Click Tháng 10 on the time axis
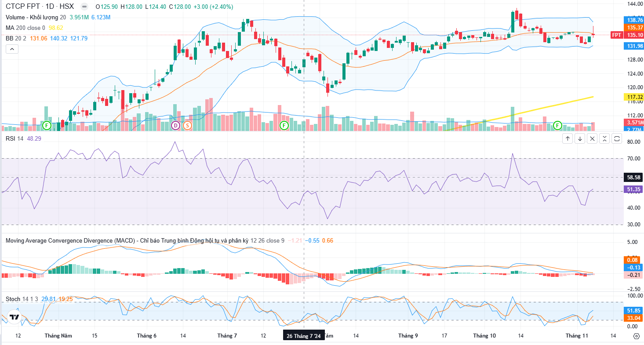Screen dimensions: 644x345 pyautogui.click(x=484, y=336)
